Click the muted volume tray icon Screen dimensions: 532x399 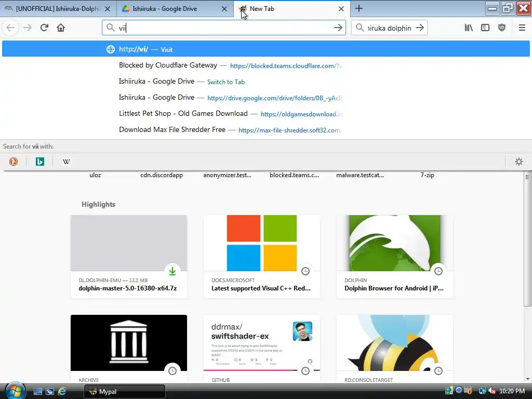(493, 391)
